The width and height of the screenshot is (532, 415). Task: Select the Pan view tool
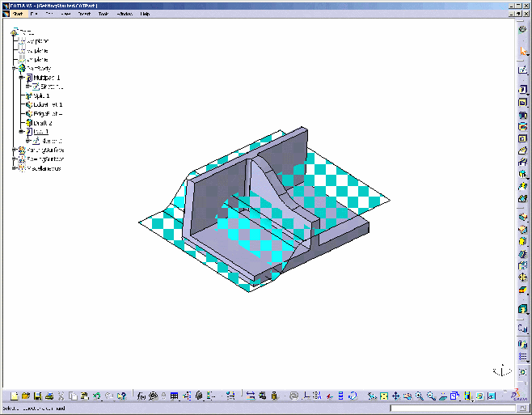point(395,396)
